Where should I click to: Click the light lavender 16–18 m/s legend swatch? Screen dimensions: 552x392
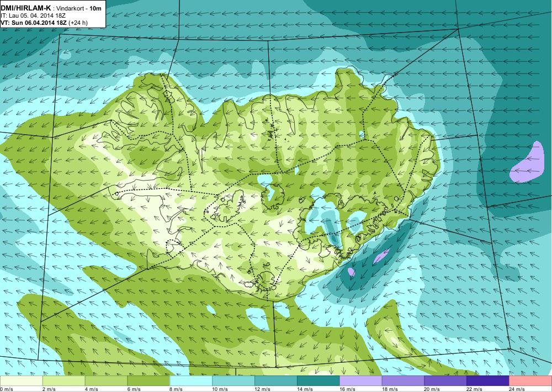click(x=361, y=381)
